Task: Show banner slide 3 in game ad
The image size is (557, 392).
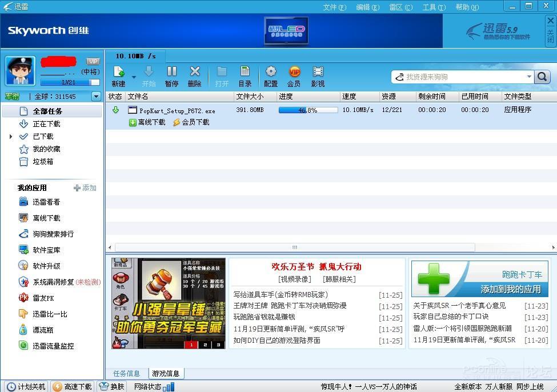Action: [x=218, y=345]
